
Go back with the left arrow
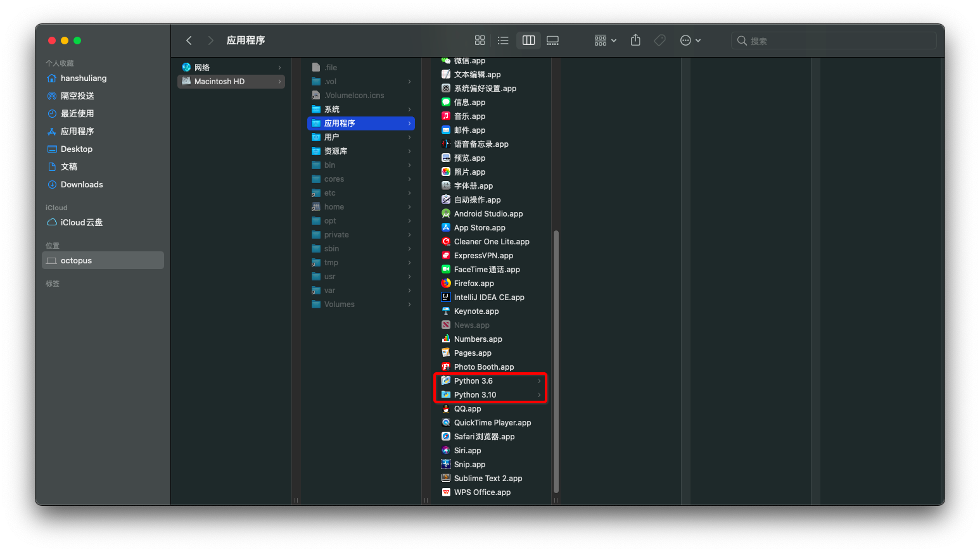189,41
